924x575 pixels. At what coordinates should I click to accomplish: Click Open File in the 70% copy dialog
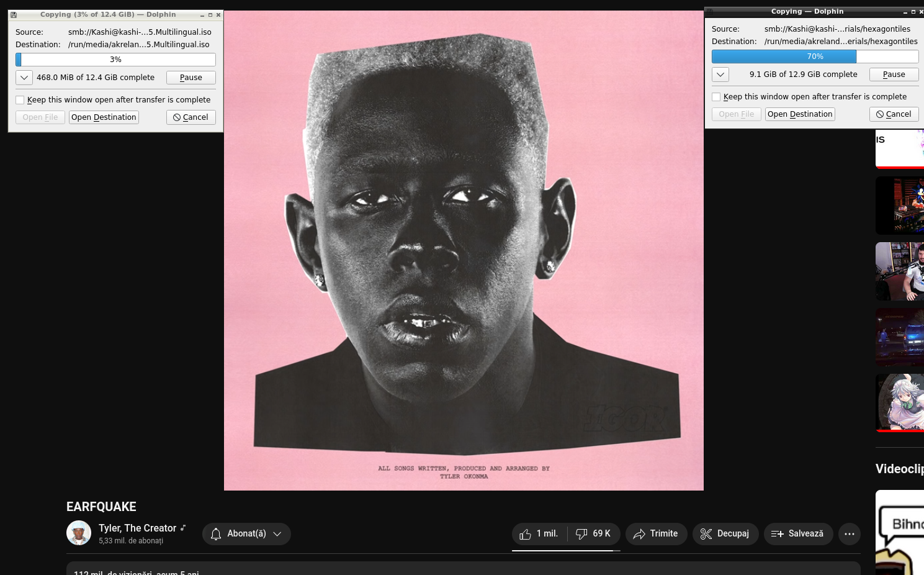pos(737,114)
